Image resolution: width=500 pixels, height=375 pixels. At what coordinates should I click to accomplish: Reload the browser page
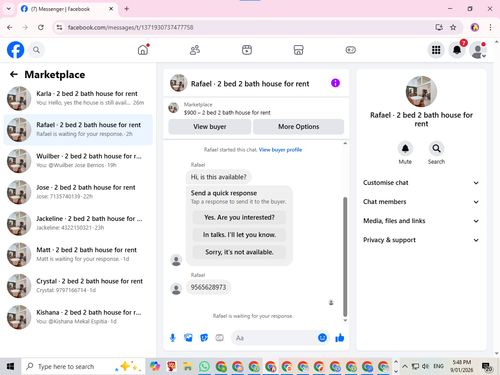[41, 27]
